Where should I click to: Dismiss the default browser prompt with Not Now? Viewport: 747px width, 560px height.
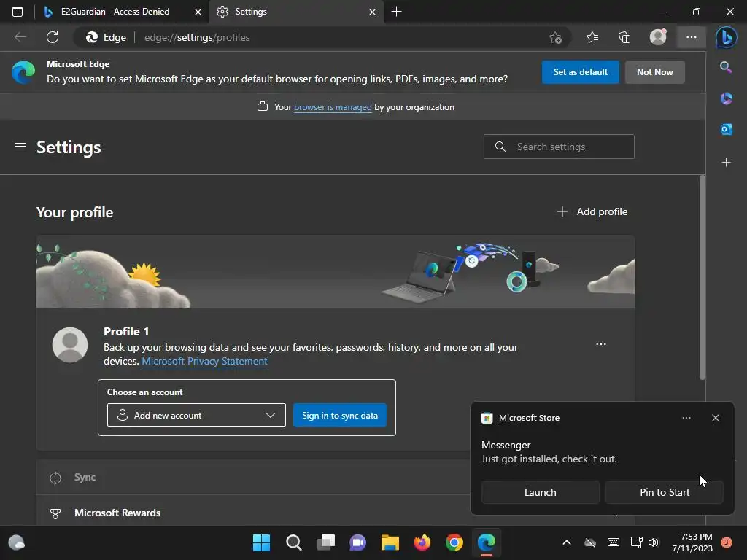(654, 72)
